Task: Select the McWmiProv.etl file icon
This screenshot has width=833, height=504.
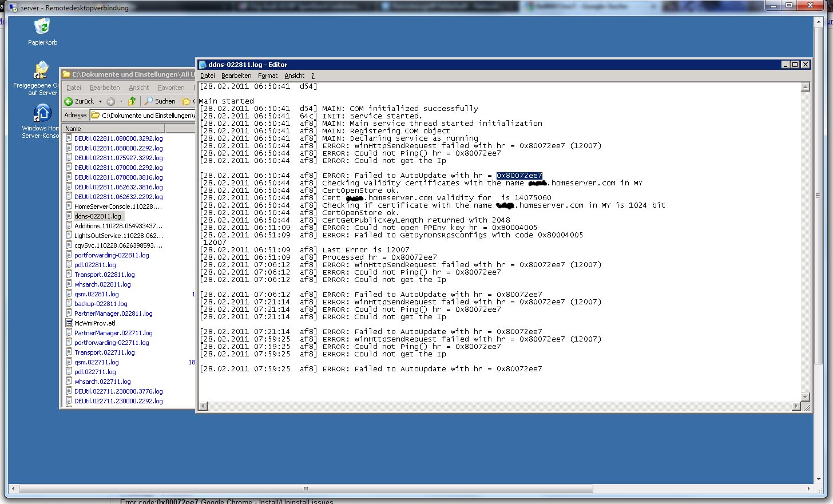Action: (69, 323)
